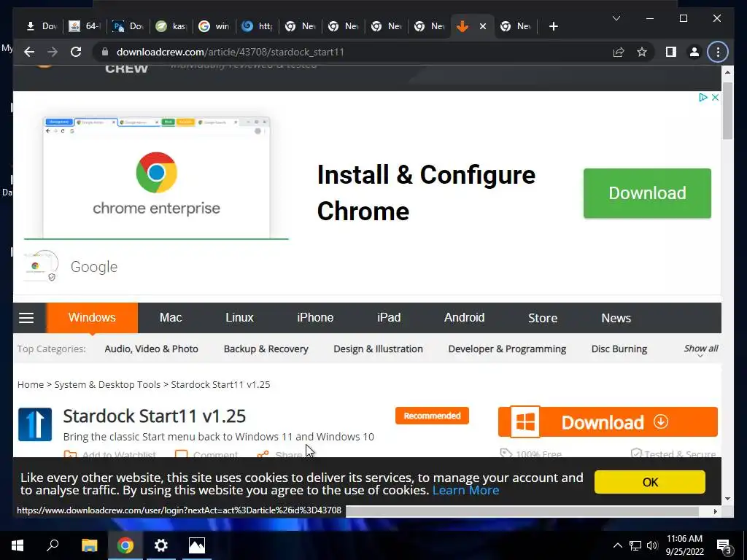Click the taskbar clock and date

tap(684, 545)
